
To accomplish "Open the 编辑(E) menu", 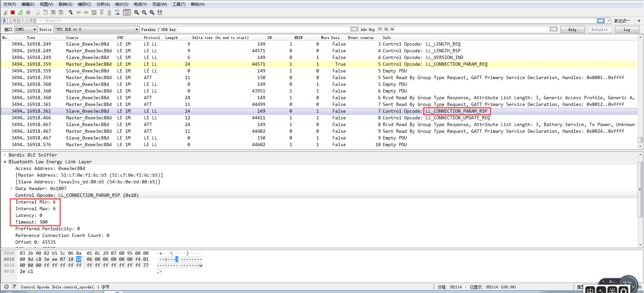I will click(x=28, y=4).
